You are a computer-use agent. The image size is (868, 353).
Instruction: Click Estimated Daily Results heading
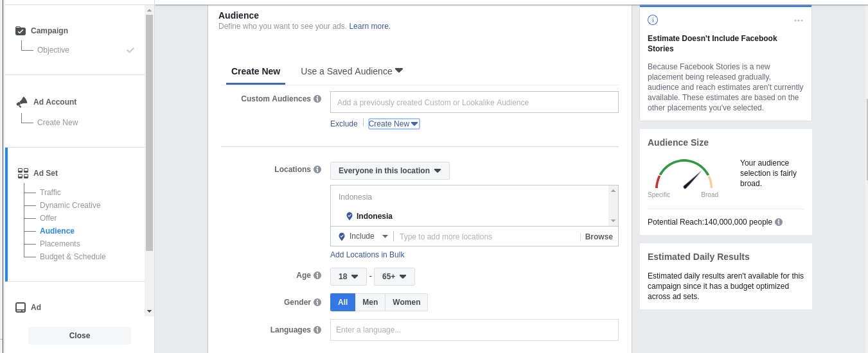698,257
